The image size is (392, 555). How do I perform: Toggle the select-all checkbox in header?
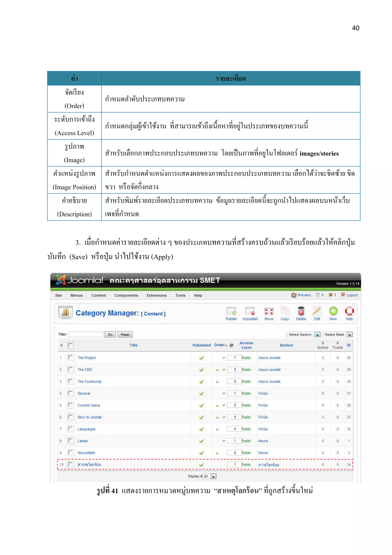[70, 345]
